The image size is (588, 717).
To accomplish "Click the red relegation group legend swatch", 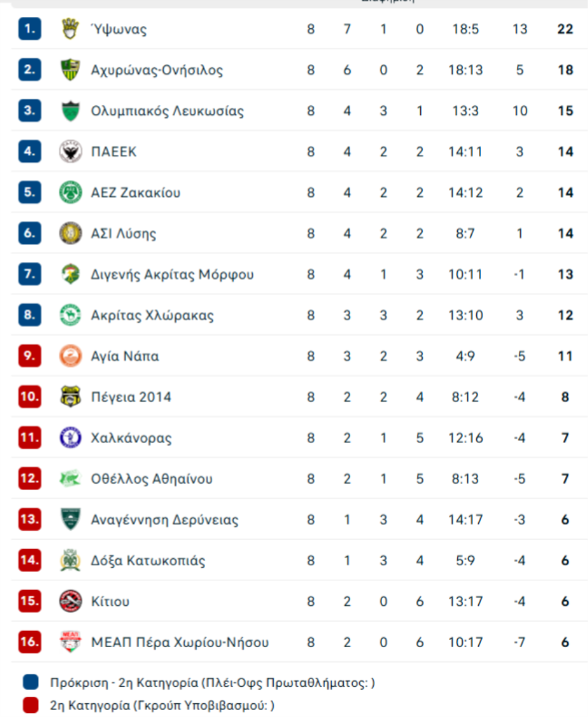I will pyautogui.click(x=31, y=705).
